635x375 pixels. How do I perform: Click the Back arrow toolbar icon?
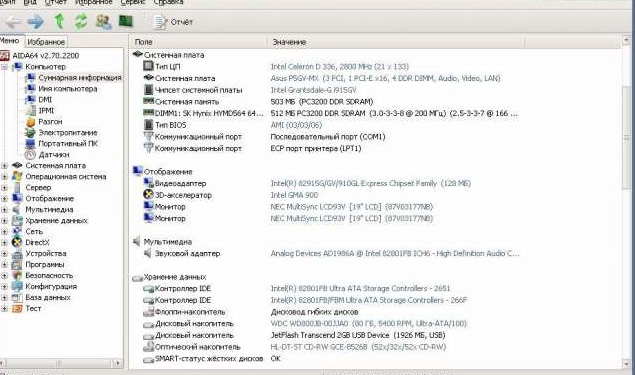[x=13, y=21]
